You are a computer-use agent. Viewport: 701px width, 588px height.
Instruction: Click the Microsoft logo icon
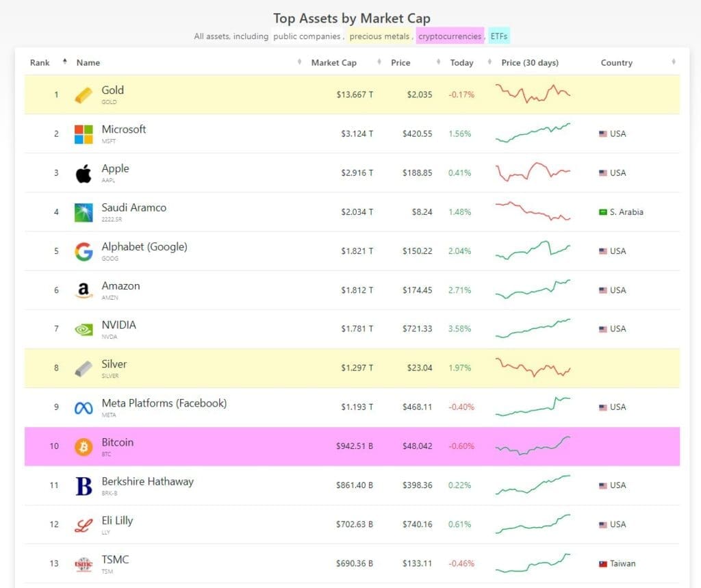[x=84, y=134]
